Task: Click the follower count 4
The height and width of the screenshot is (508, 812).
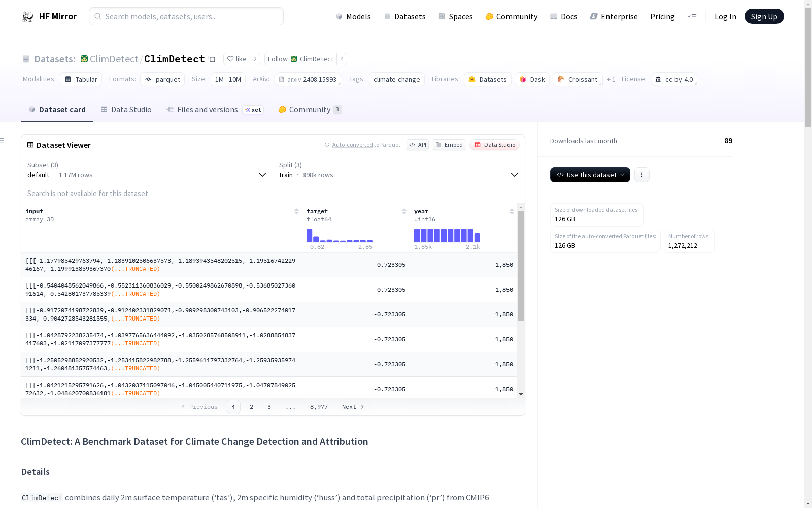Action: click(342, 59)
